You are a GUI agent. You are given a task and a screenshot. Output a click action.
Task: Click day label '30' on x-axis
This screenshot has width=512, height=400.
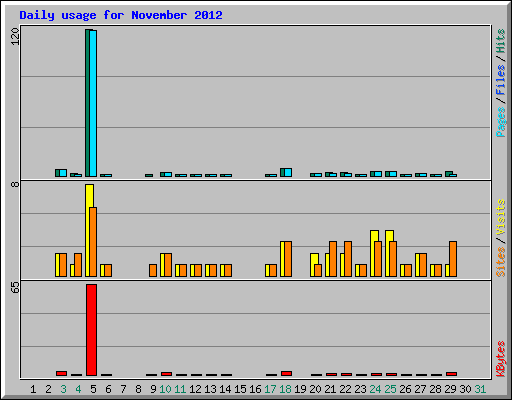465,389
